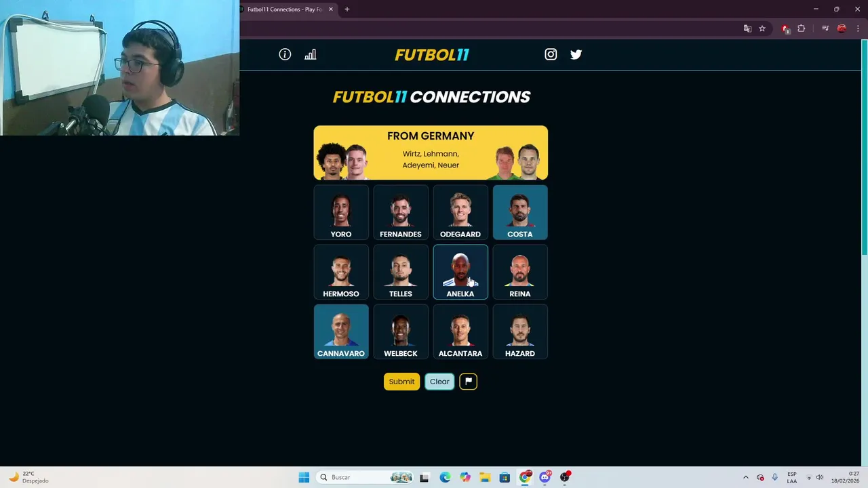Screen dimensions: 868x488
Task: Open Microsoft Store from taskbar
Action: pyautogui.click(x=505, y=477)
